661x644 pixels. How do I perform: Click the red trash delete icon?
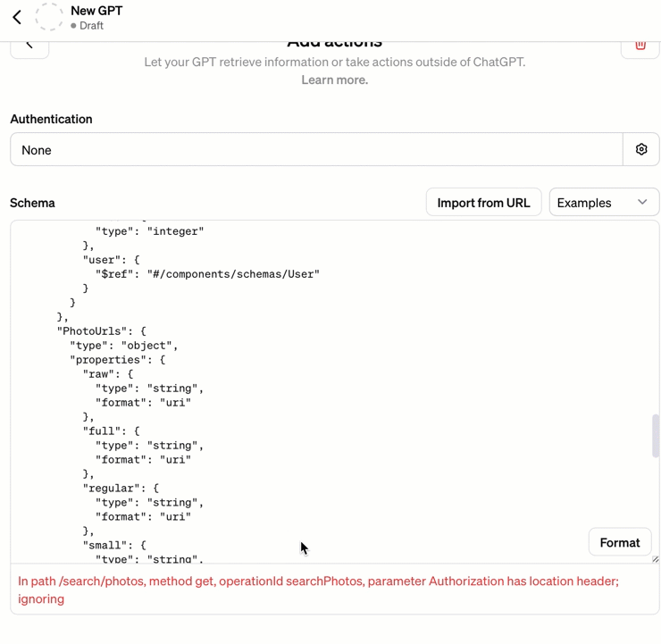(640, 46)
